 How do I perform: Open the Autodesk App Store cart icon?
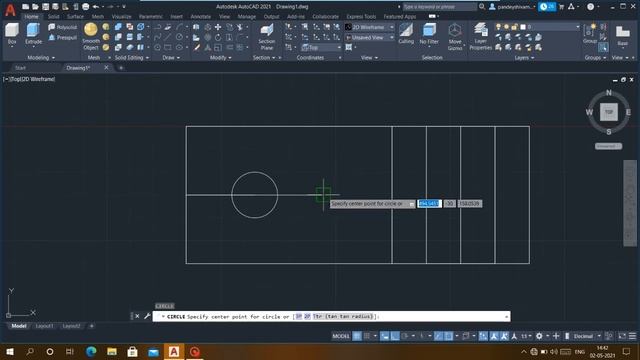(561, 7)
